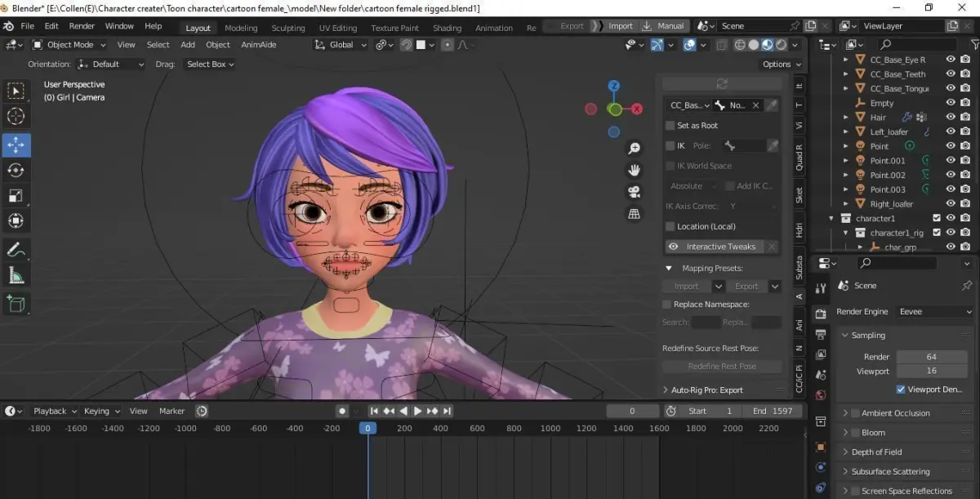Image resolution: width=980 pixels, height=499 pixels.
Task: Select the Select Box tool in the toolbar
Action: [x=16, y=91]
